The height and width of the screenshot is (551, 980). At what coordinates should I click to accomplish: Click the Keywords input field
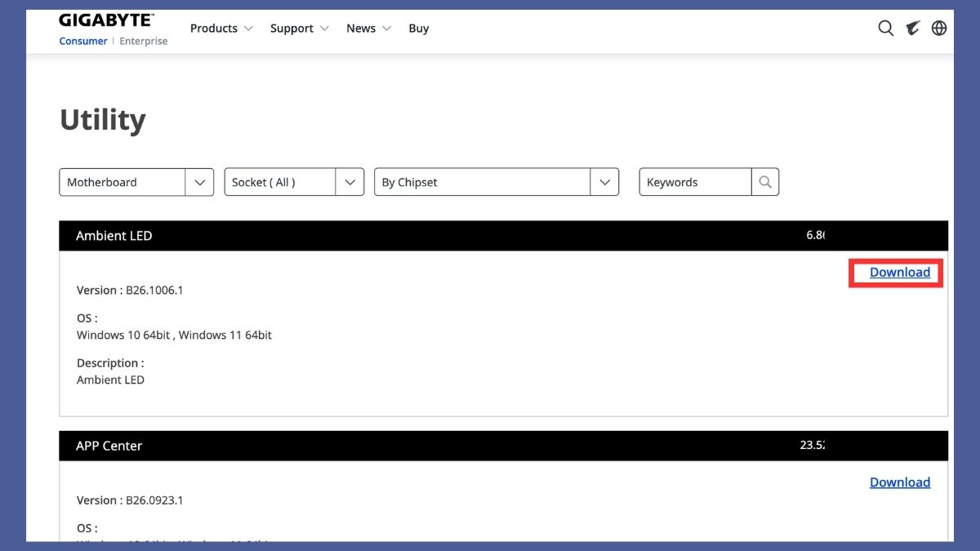point(695,182)
